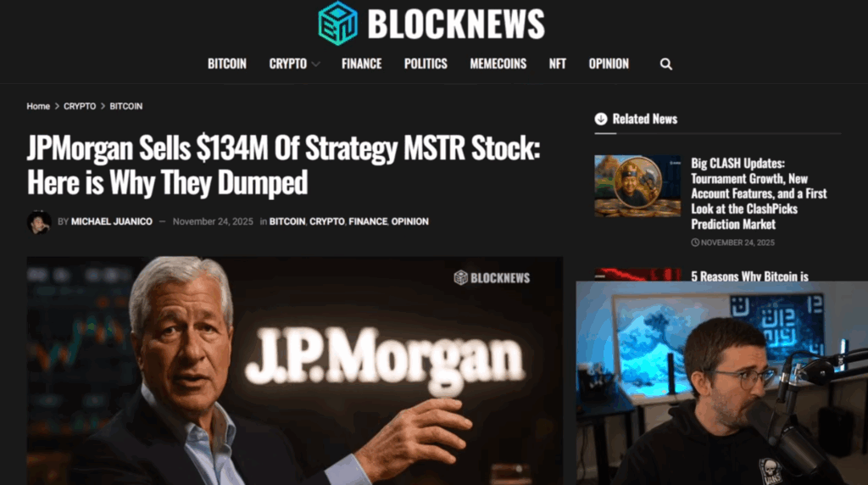Open Big CLASH Updates related article
868x485 pixels.
click(759, 194)
